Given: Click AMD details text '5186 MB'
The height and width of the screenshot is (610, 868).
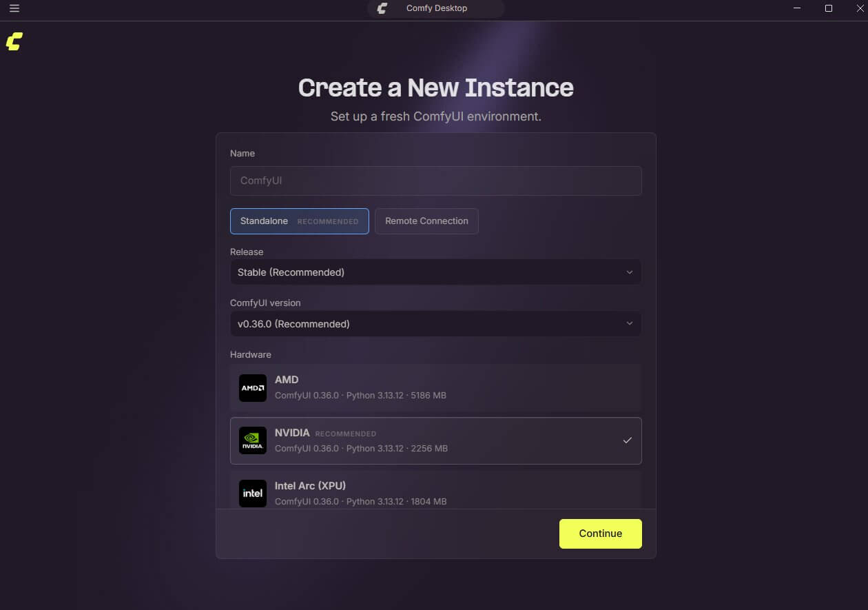Looking at the screenshot, I should pos(428,396).
